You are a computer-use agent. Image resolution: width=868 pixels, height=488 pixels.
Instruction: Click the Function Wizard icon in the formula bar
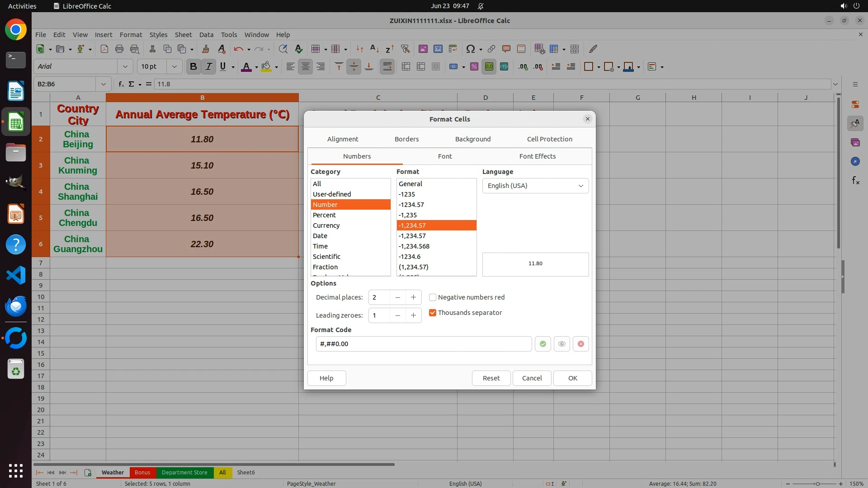coord(121,84)
